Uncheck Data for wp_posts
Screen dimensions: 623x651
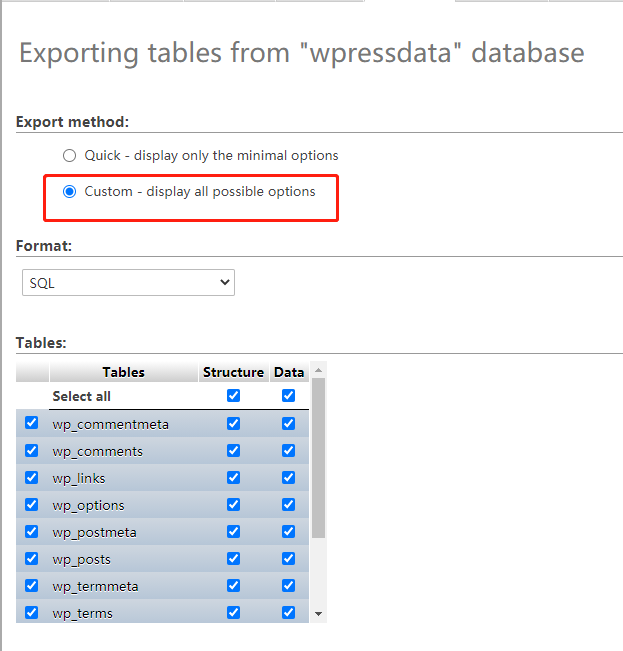289,558
